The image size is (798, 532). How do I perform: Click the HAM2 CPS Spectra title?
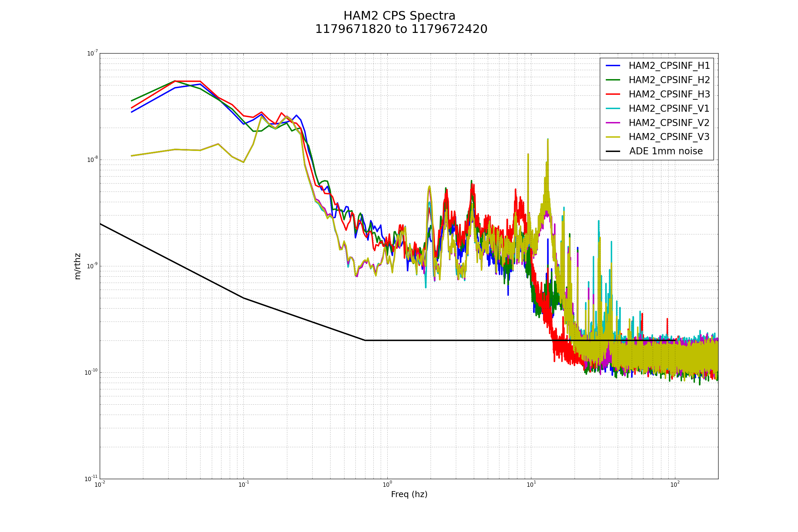[399, 16]
